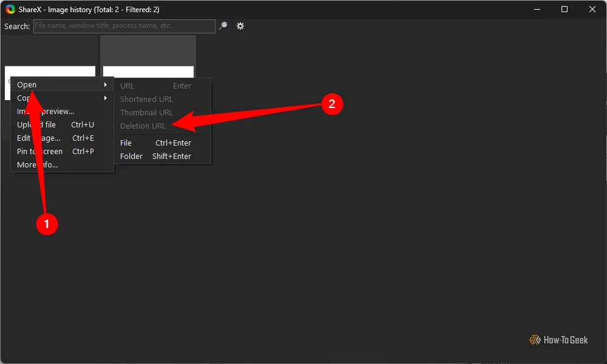Screen dimensions: 607x364
Task: Select Shortened URL in submenu
Action: click(146, 99)
